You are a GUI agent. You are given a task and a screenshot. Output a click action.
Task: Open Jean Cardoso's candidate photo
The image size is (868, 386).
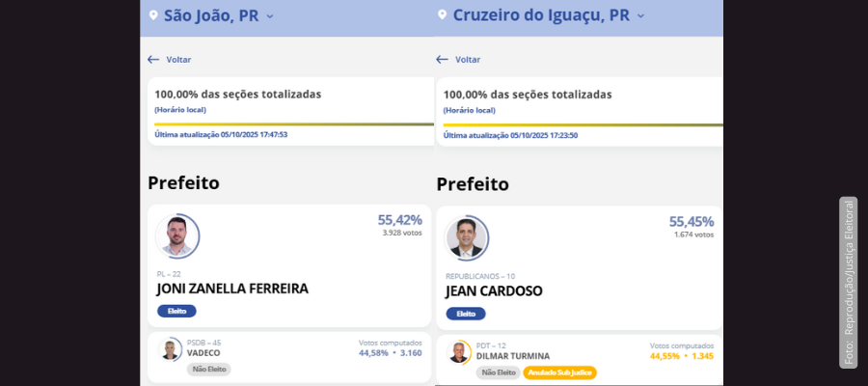coord(466,238)
